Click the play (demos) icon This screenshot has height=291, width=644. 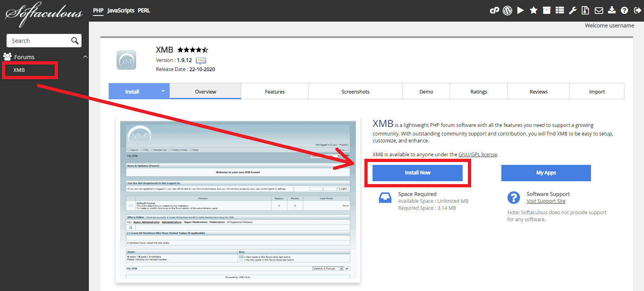click(x=520, y=11)
